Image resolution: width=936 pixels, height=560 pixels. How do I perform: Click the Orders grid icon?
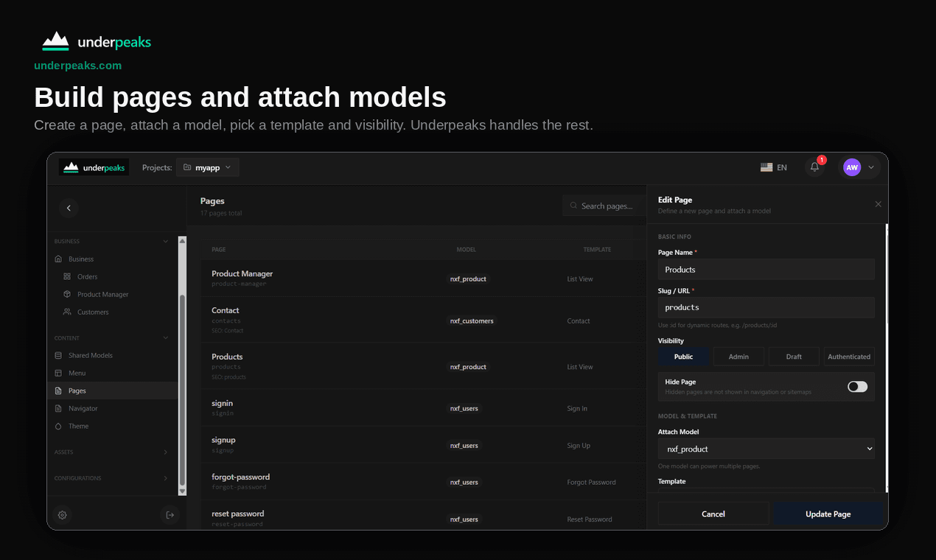pos(67,276)
